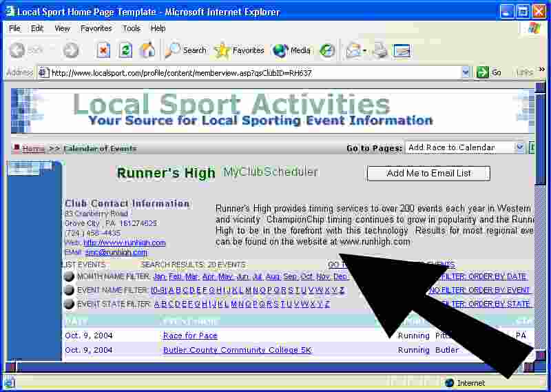Open the Favorites star toolbar button
The width and height of the screenshot is (551, 392).
239,50
